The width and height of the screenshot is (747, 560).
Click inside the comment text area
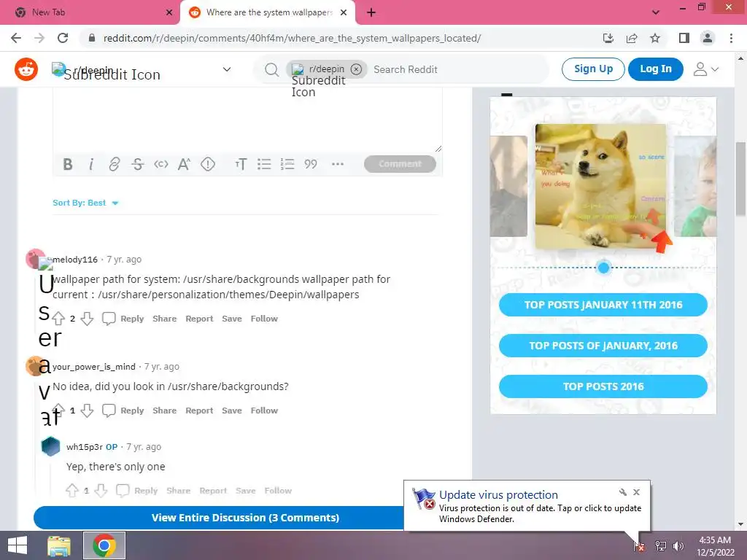(247, 120)
